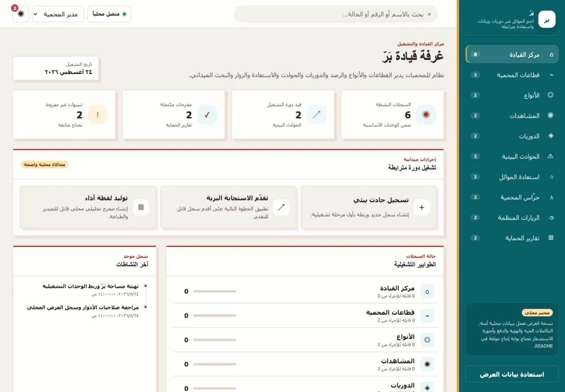Click the استعادة الموائل diamond icon
Screen dimensions: 565x392
pyautogui.click(x=551, y=177)
